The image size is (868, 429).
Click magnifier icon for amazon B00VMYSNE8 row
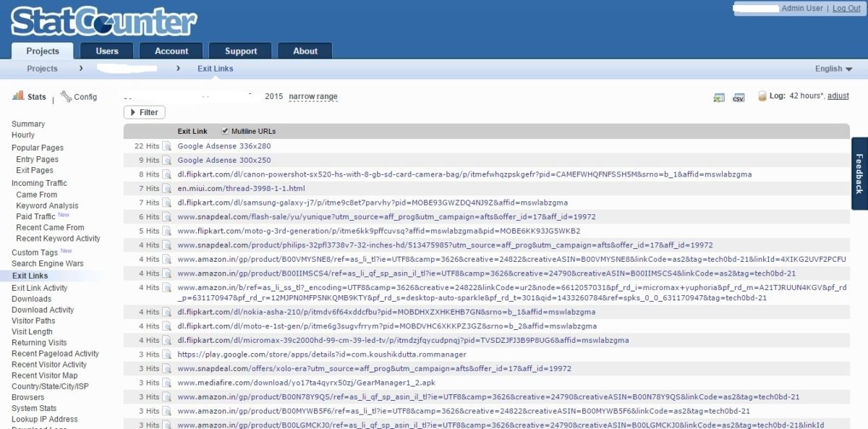(166, 260)
